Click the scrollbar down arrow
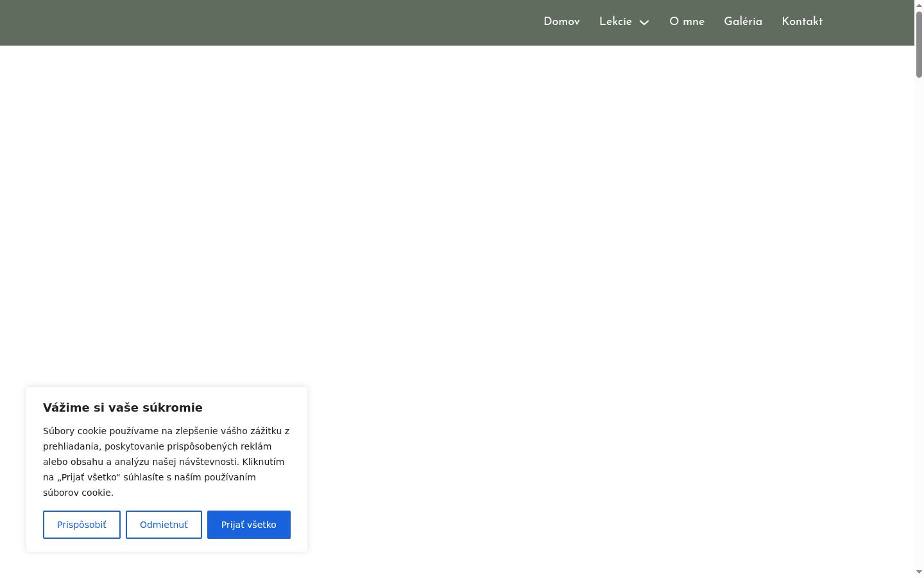This screenshot has height=578, width=924. [x=919, y=572]
